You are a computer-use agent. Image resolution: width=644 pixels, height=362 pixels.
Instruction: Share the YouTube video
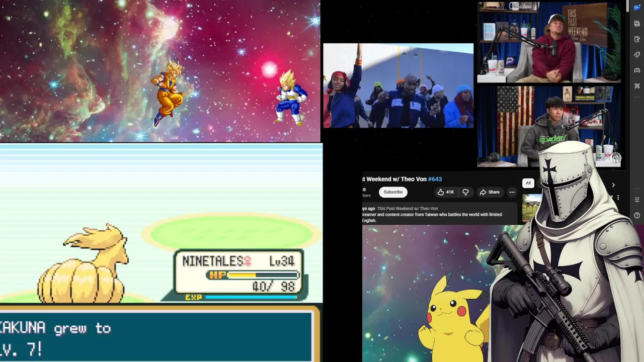pos(489,192)
